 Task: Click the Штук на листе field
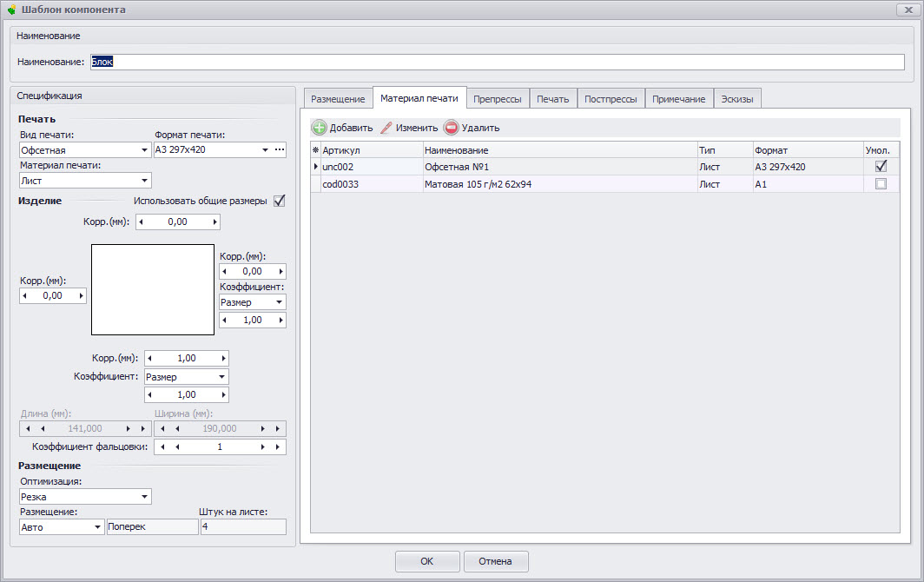[x=243, y=526]
